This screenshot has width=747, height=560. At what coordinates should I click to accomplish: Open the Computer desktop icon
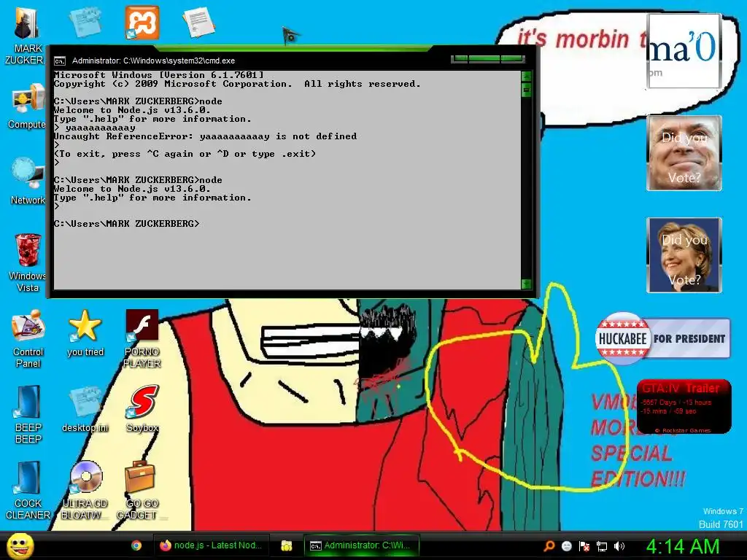(28, 106)
